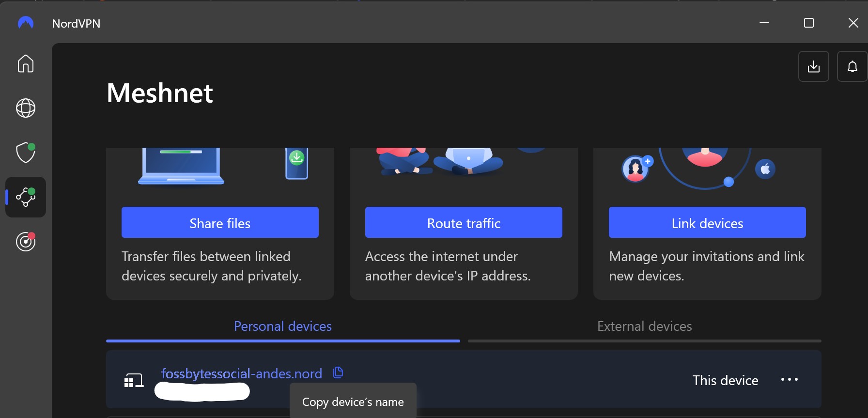The height and width of the screenshot is (418, 868).
Task: Open three-dot menu for this device
Action: point(790,380)
